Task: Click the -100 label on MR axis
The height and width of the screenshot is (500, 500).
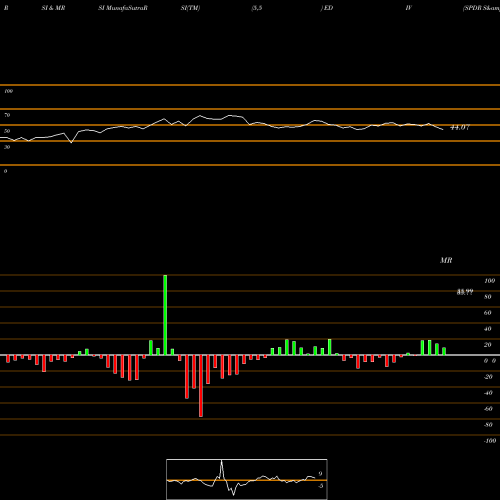Action: 490,441
